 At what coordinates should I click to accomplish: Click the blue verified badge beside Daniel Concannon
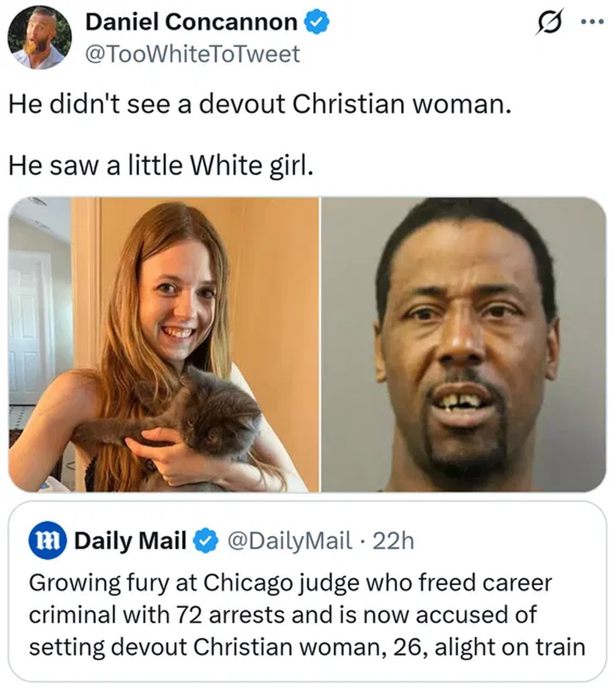318,22
